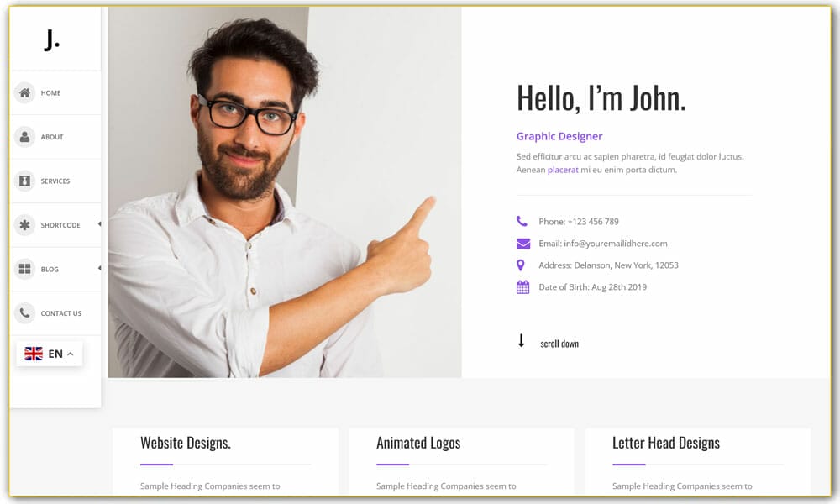The height and width of the screenshot is (504, 840).
Task: Open the Animated Logos card heading
Action: coord(418,443)
